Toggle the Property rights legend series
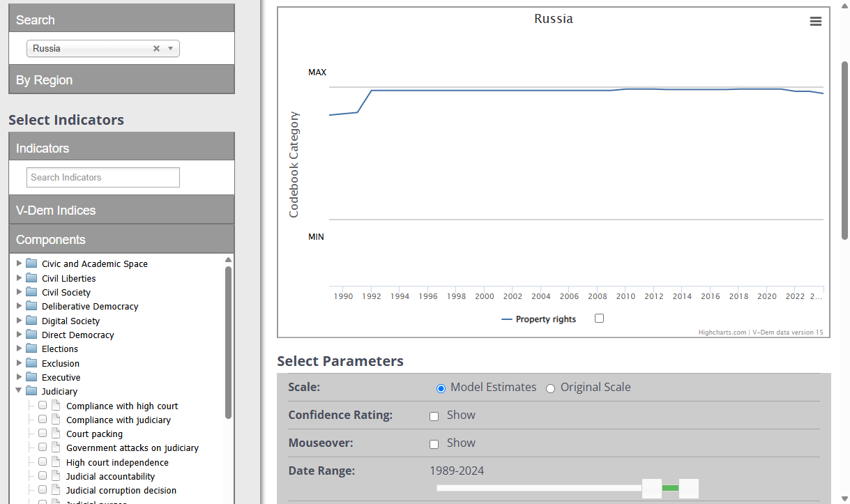The width and height of the screenshot is (850, 504). [539, 319]
